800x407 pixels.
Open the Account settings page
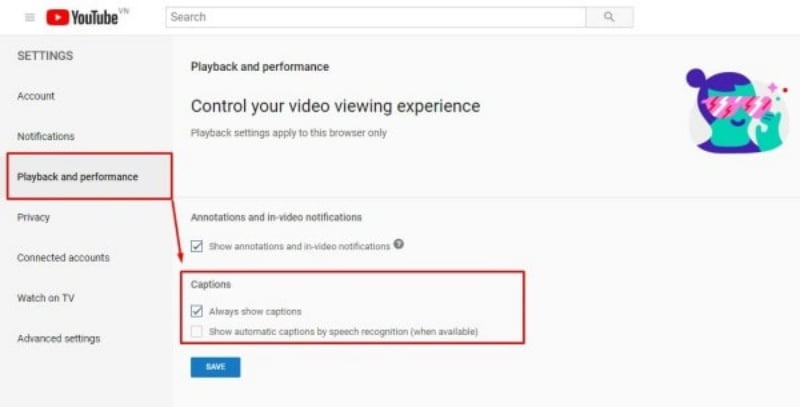[x=36, y=96]
